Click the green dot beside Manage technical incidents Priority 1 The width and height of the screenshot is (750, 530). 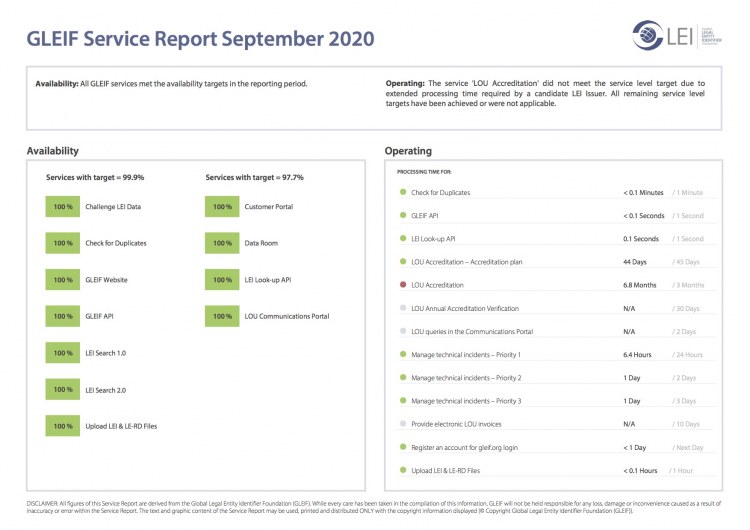pos(402,355)
